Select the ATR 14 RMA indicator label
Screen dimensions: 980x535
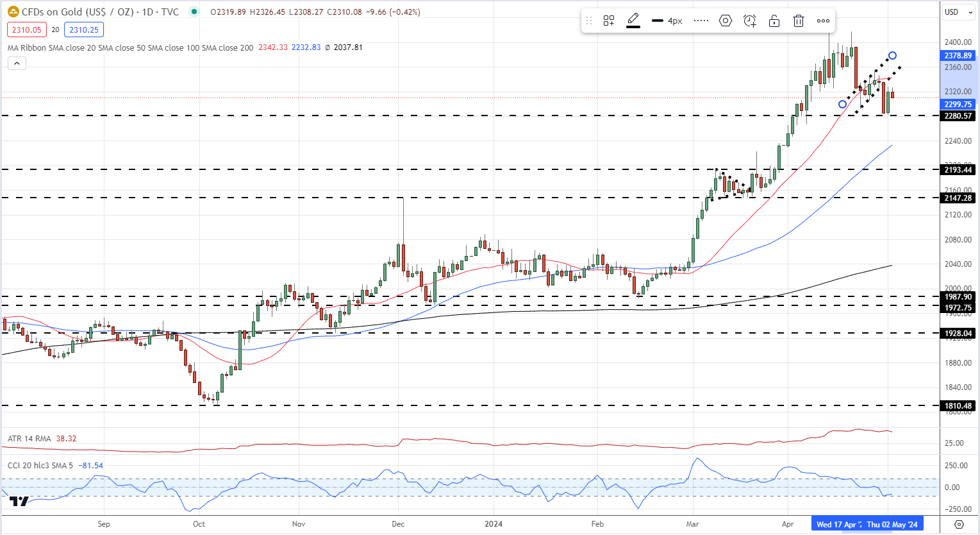click(x=29, y=439)
